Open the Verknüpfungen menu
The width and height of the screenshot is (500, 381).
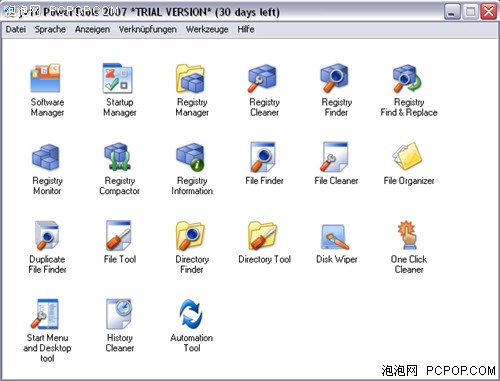[x=148, y=29]
